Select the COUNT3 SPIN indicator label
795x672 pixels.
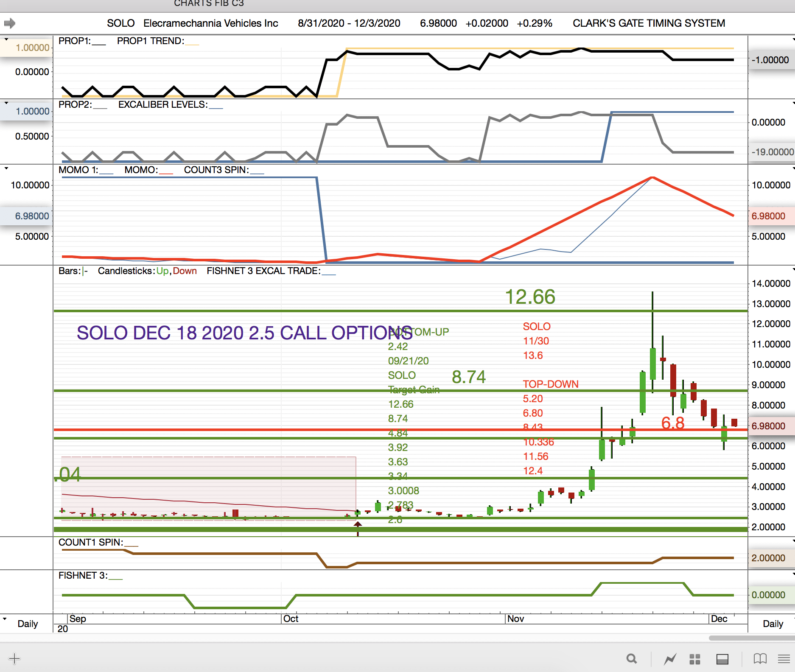216,170
